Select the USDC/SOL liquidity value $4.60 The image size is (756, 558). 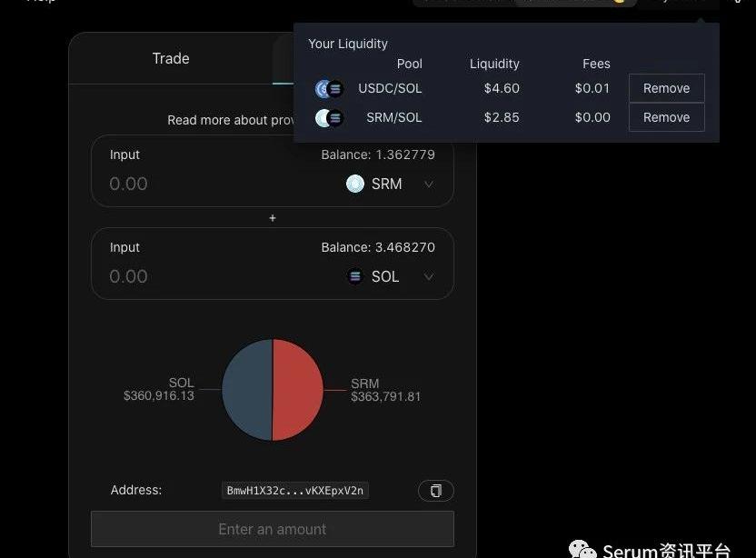pyautogui.click(x=502, y=88)
